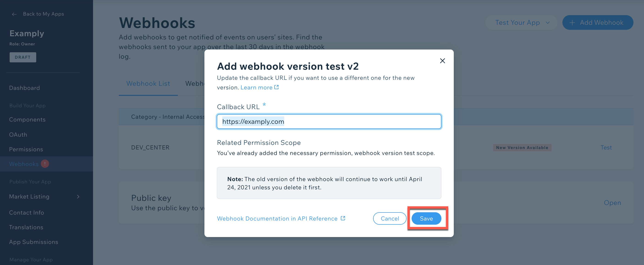The image size is (644, 265).
Task: Click the plus icon on Add Webhook
Action: pos(572,23)
